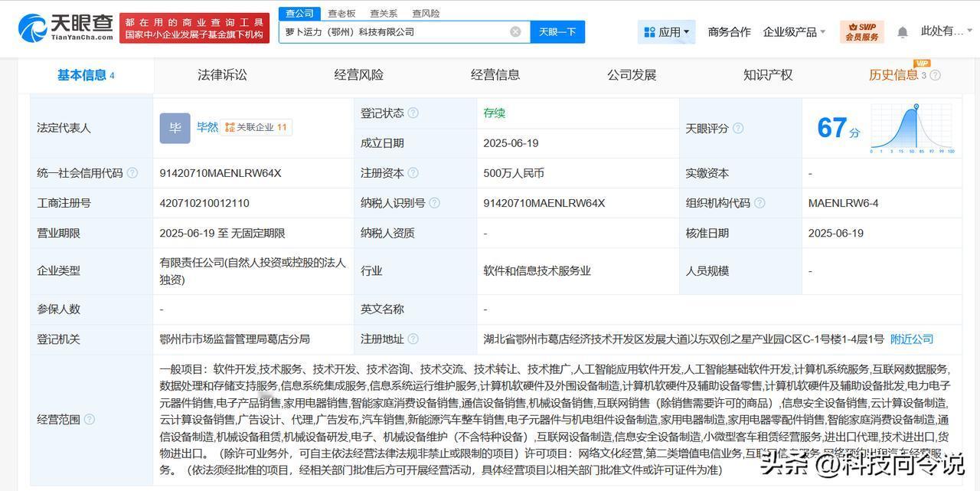This screenshot has width=980, height=491.
Task: Open the 历史信息 tab
Action: [x=893, y=75]
